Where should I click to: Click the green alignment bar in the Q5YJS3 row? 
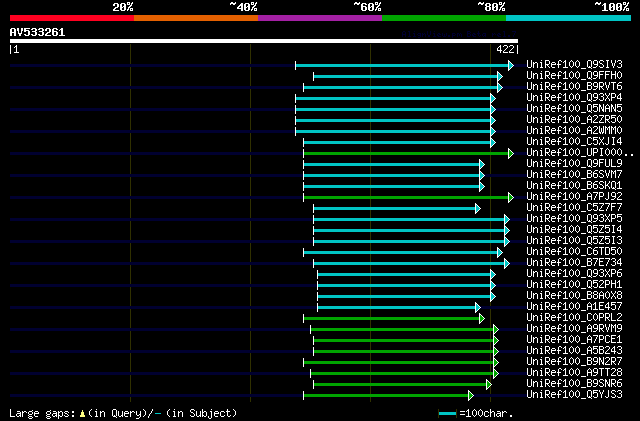(x=386, y=396)
